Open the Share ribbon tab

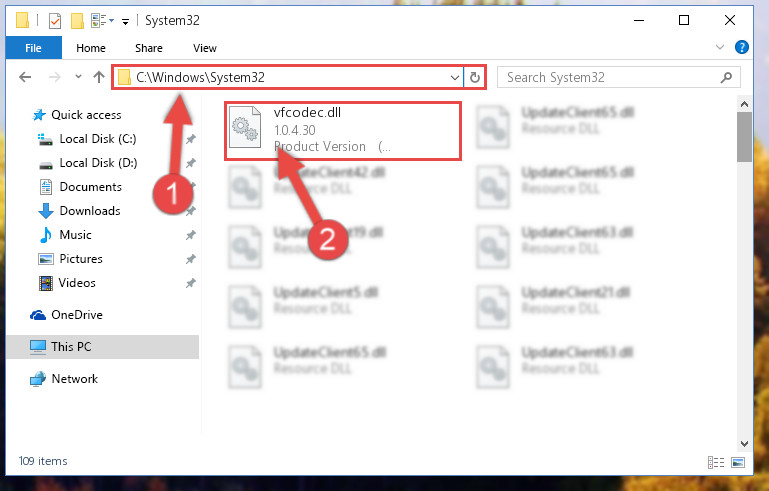[149, 48]
